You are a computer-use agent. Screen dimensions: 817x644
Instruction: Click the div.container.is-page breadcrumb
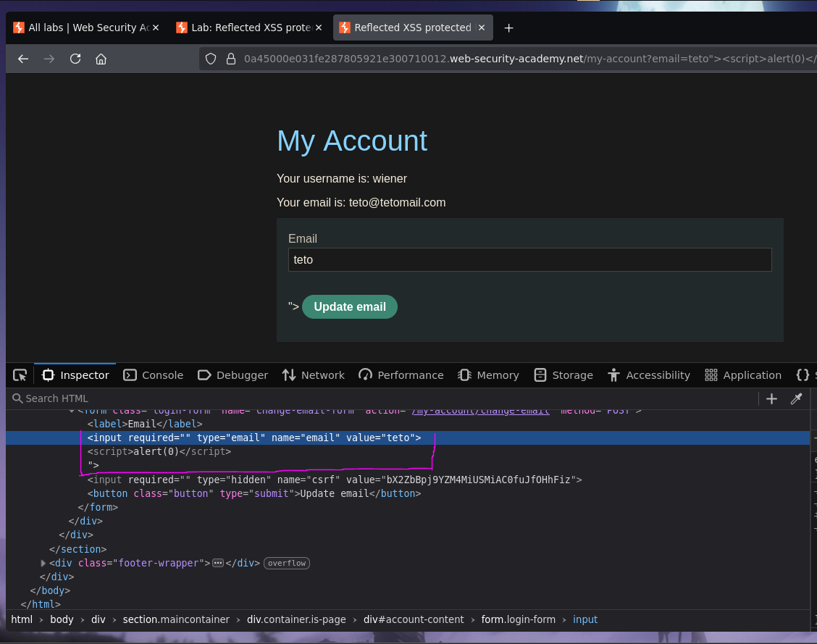[296, 619]
